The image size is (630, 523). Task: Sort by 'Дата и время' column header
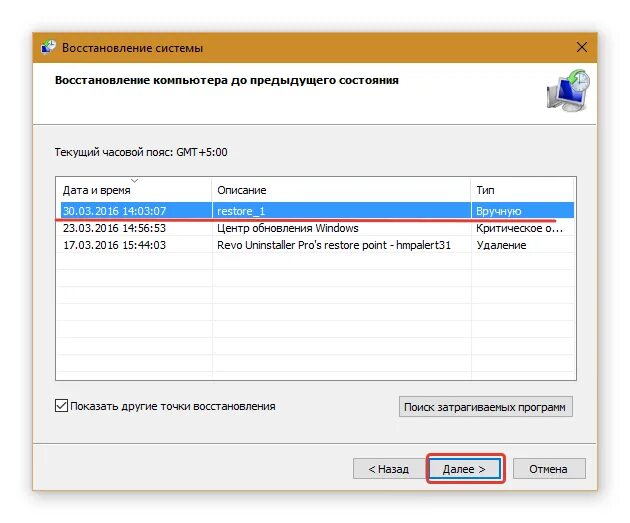[x=133, y=190]
